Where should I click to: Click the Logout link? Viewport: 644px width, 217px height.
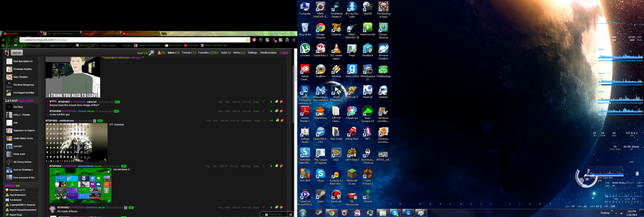point(284,53)
